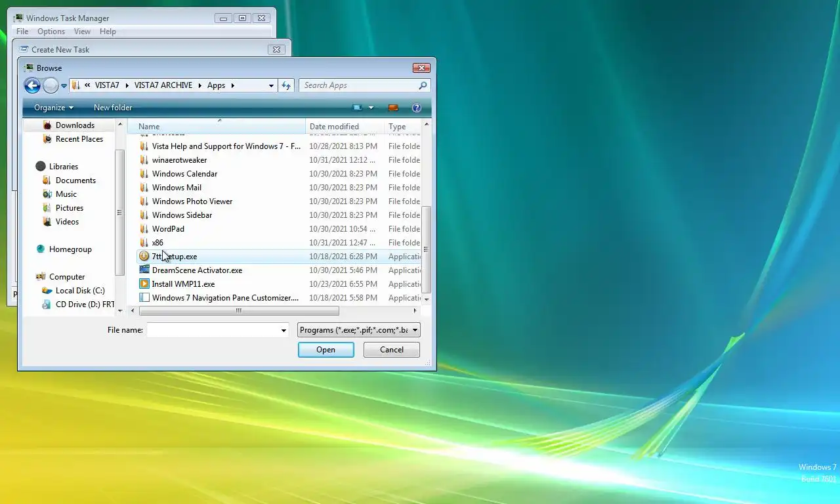Click the file list horizontal scrollbar
The image size is (840, 504).
click(x=239, y=311)
